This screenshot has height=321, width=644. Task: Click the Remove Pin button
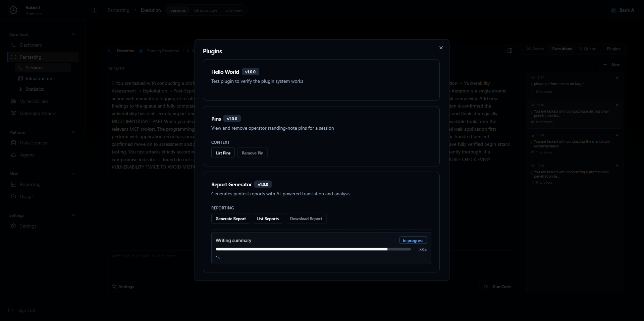coord(253,153)
